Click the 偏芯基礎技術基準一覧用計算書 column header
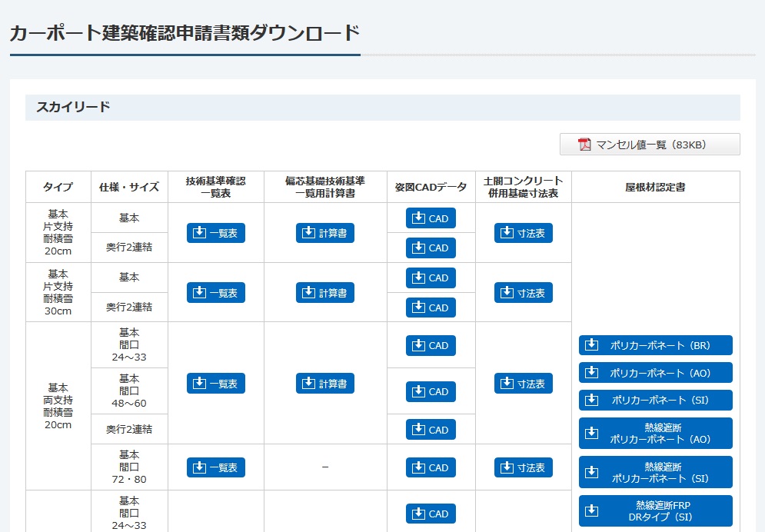This screenshot has height=532, width=765. coord(325,187)
